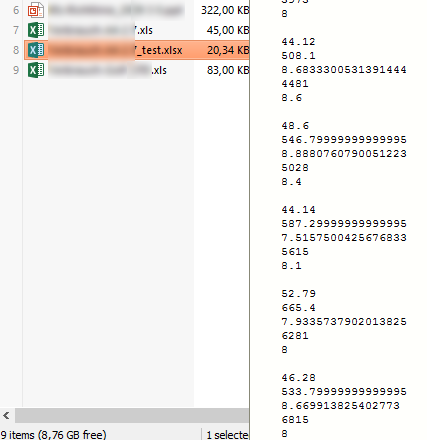Click the value 4481 in the preview

[295, 84]
